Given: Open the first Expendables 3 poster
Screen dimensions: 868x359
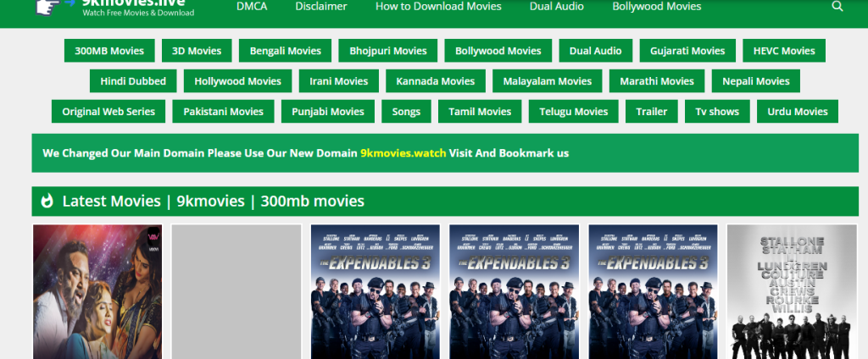Looking at the screenshot, I should tap(376, 291).
